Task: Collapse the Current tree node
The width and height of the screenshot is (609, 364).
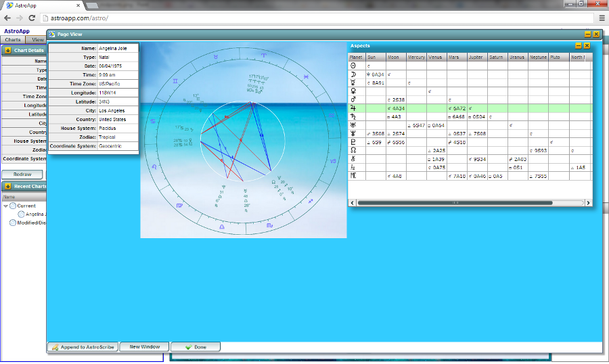Action: [5, 206]
